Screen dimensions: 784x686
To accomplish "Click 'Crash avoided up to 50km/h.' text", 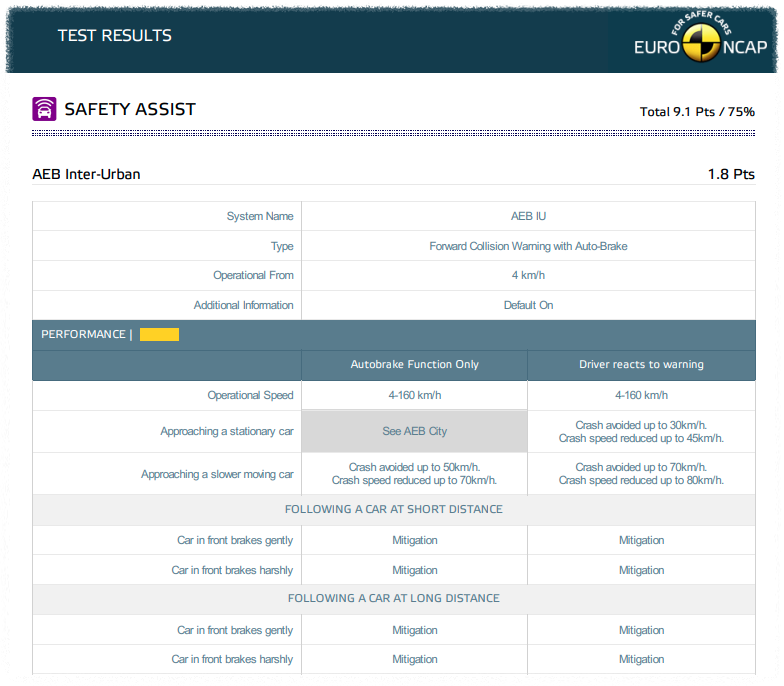I will (x=414, y=467).
